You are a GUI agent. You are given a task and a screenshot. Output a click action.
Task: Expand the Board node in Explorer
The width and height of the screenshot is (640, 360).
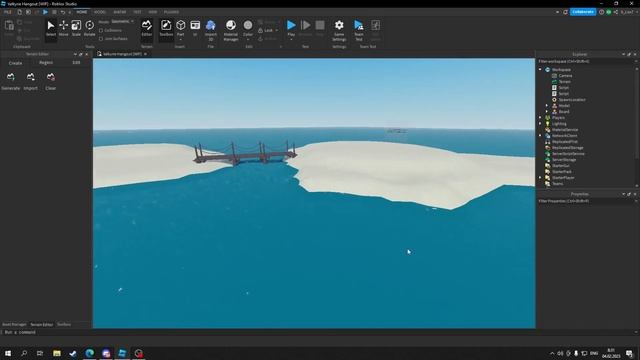547,111
